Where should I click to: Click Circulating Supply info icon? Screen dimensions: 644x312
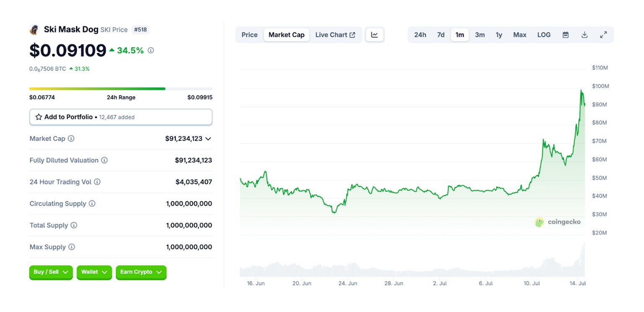(92, 203)
